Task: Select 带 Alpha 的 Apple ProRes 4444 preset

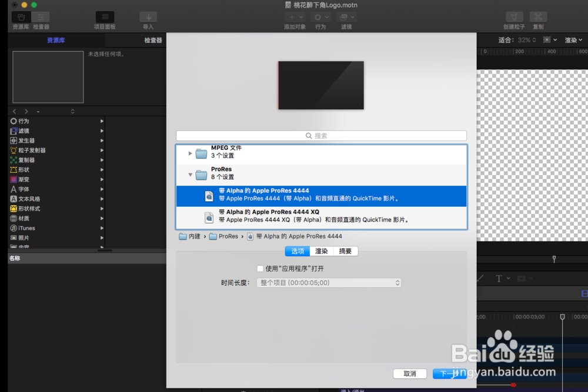Action: click(x=322, y=196)
